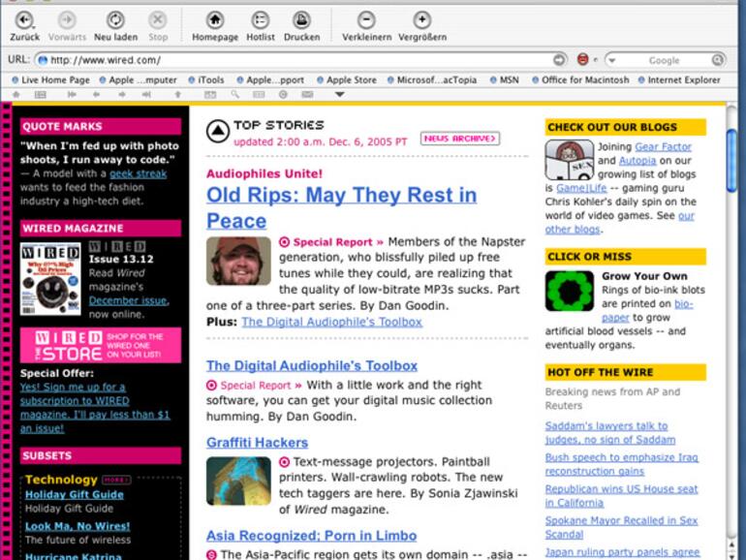746x560 pixels.
Task: Follow the geek streak link
Action: [138, 173]
